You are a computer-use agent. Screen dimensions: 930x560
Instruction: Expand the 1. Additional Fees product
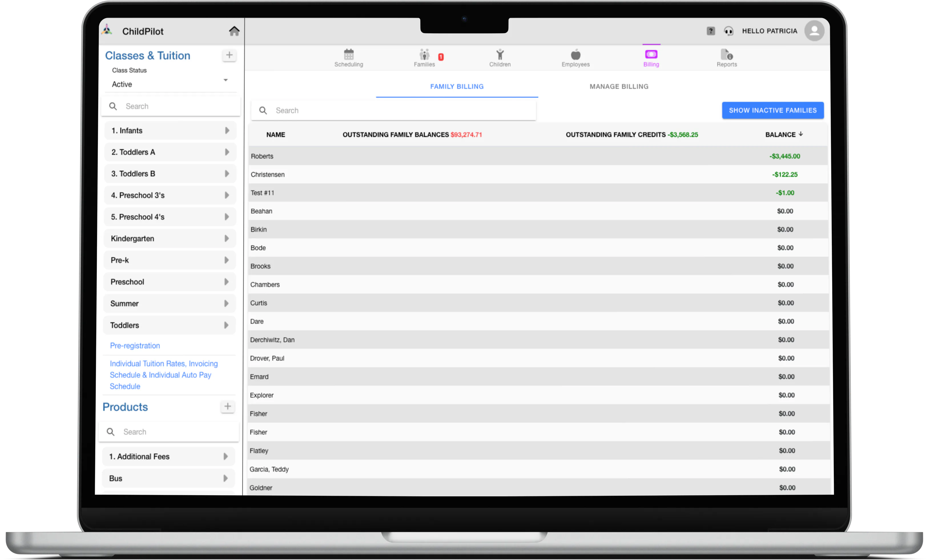point(169,457)
